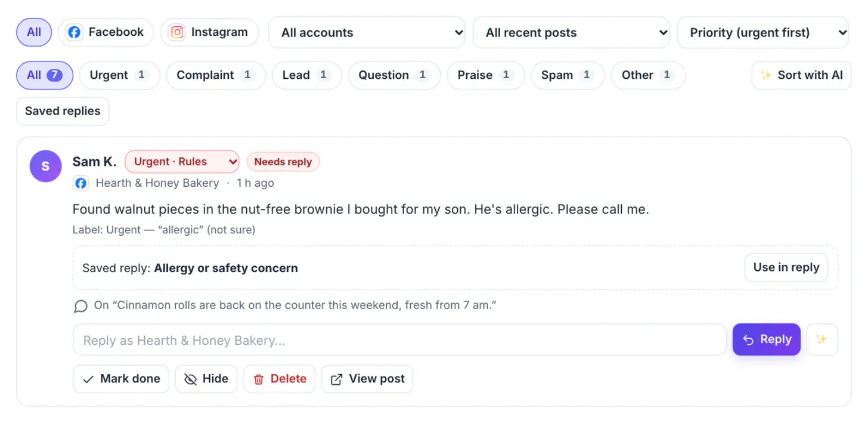The image size is (868, 423).
Task: Select the Instagram platform filter
Action: click(x=209, y=32)
